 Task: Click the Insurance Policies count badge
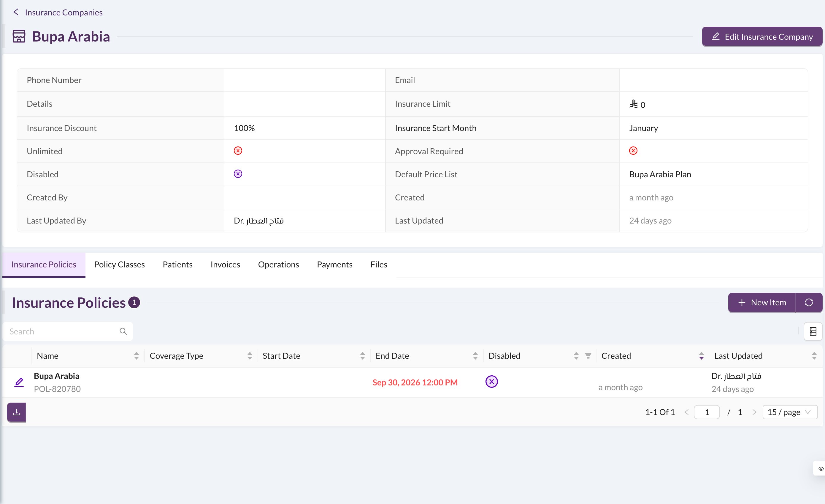[134, 303]
